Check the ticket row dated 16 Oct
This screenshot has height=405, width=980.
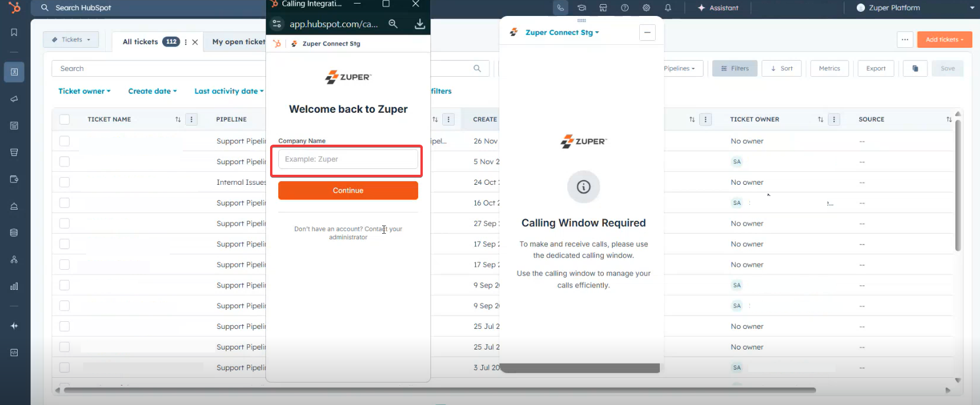[x=65, y=203]
